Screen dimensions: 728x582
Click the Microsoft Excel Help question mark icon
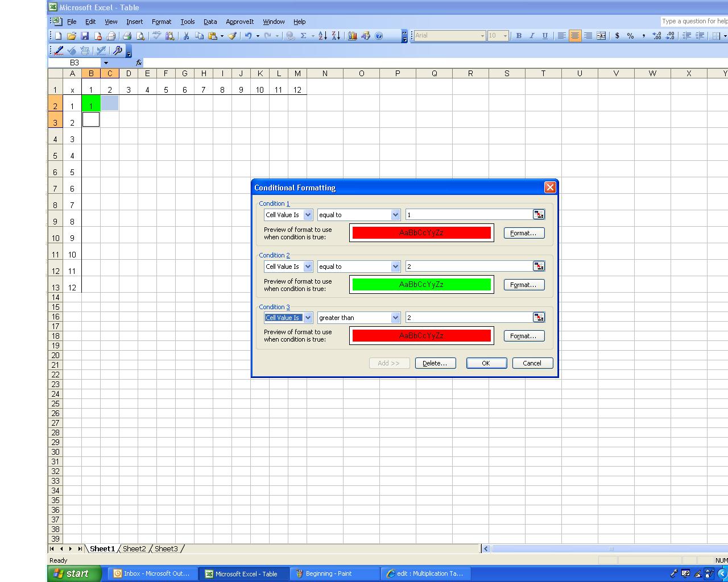click(x=379, y=36)
